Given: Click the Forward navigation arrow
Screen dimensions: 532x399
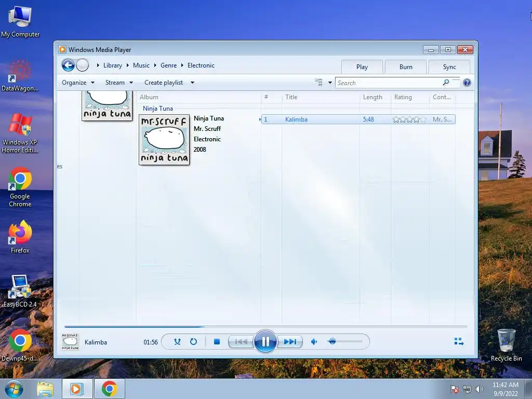Looking at the screenshot, I should tap(83, 65).
